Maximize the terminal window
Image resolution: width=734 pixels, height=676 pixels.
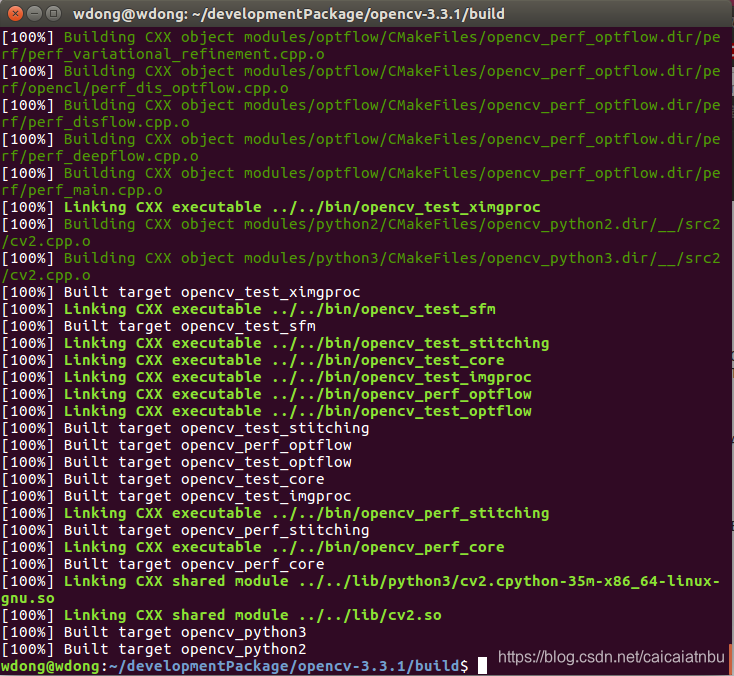tap(54, 14)
